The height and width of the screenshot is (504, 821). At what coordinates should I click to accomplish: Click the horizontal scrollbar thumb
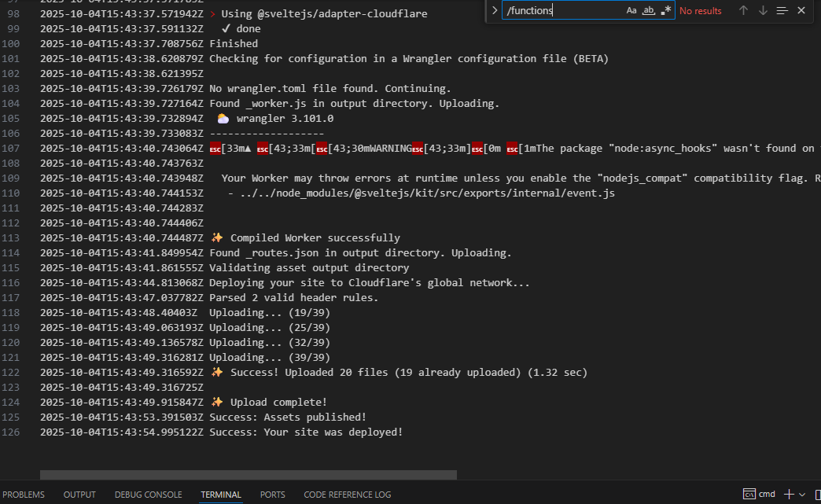248,475
